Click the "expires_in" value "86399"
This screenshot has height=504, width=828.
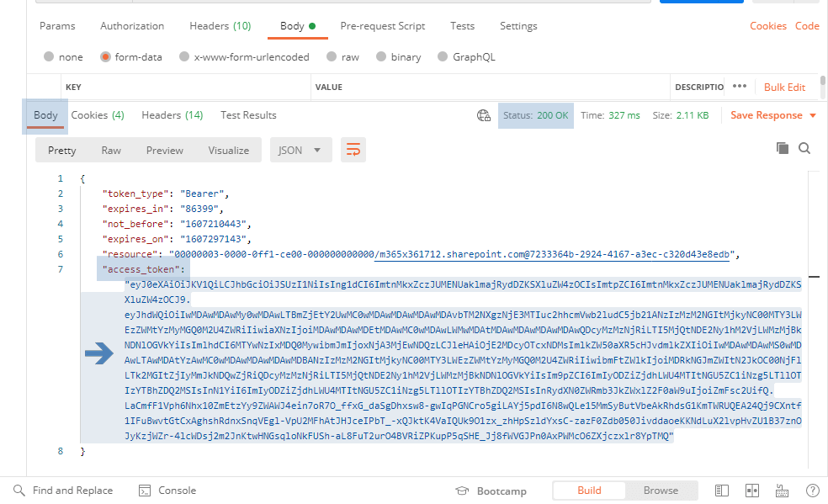(199, 209)
